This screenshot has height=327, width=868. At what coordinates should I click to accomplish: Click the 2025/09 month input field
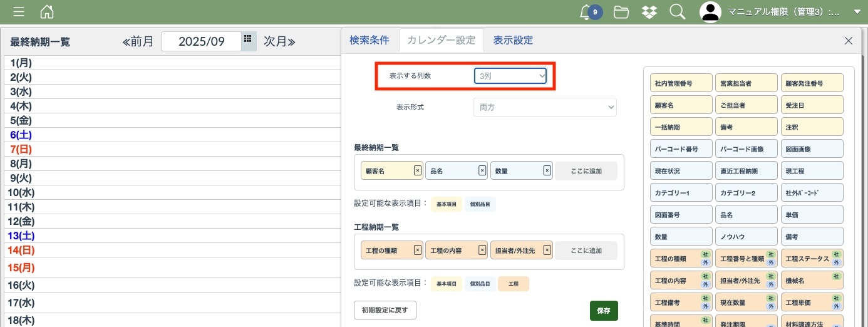(201, 41)
